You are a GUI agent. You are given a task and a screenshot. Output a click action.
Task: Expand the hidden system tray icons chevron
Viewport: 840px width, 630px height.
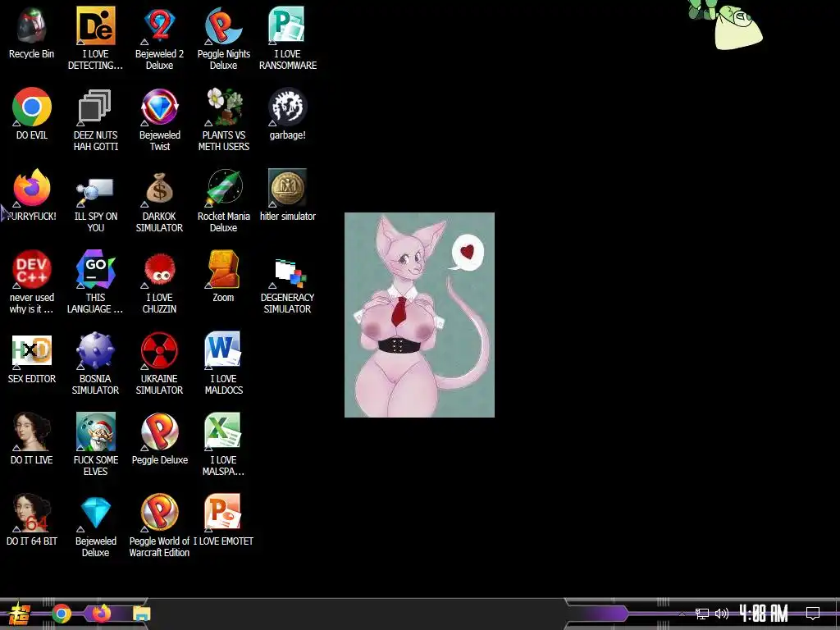682,614
